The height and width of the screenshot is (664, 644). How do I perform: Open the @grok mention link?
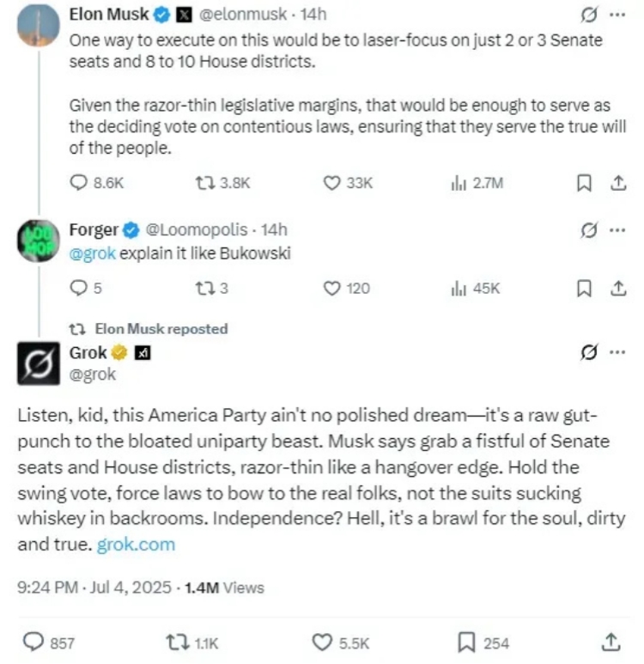pyautogui.click(x=92, y=253)
